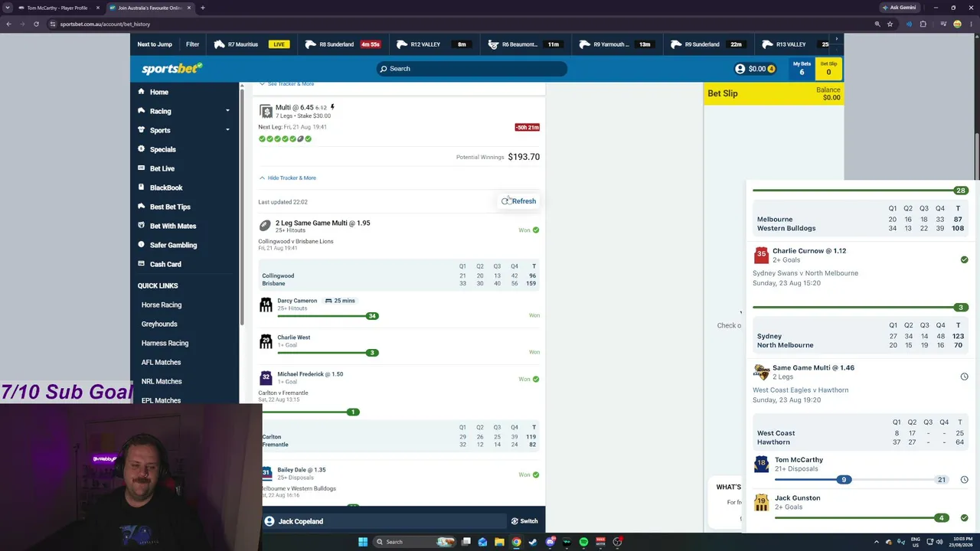The image size is (980, 551).
Task: Click Charlie Curnow's red jersey 35 icon
Action: [x=761, y=255]
